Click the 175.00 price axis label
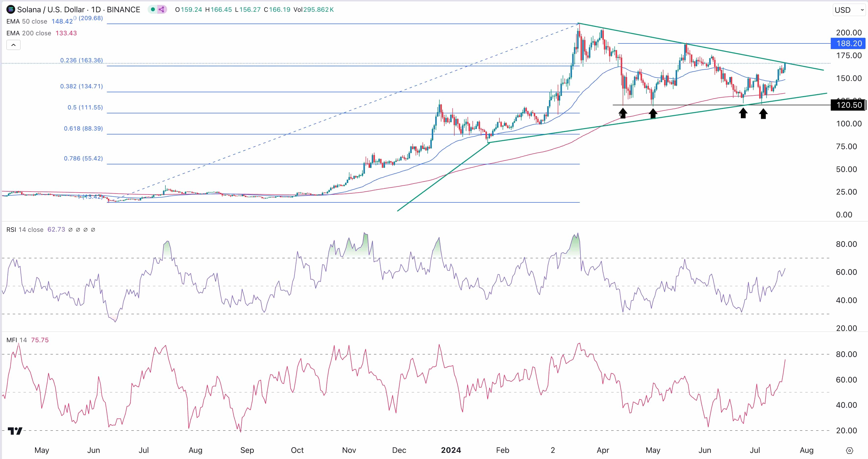 [849, 56]
